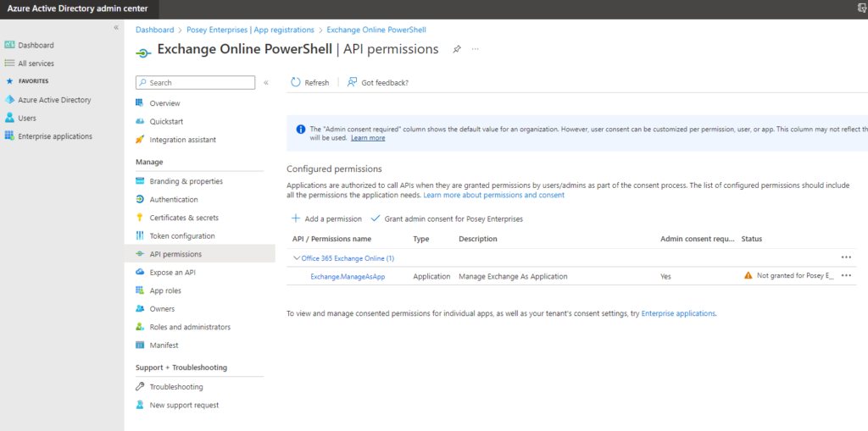The height and width of the screenshot is (431, 868).
Task: Click the Owners people icon
Action: (140, 309)
